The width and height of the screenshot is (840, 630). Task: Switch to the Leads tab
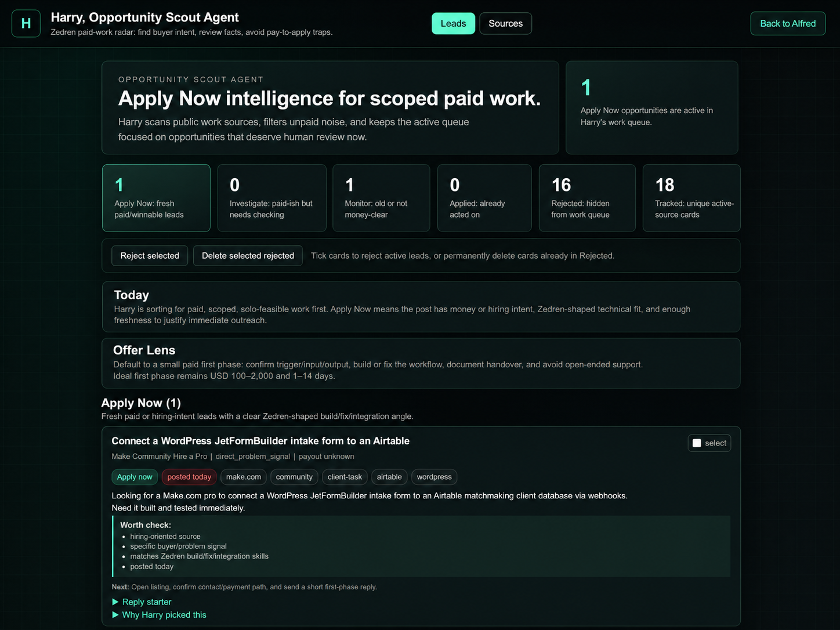coord(453,23)
